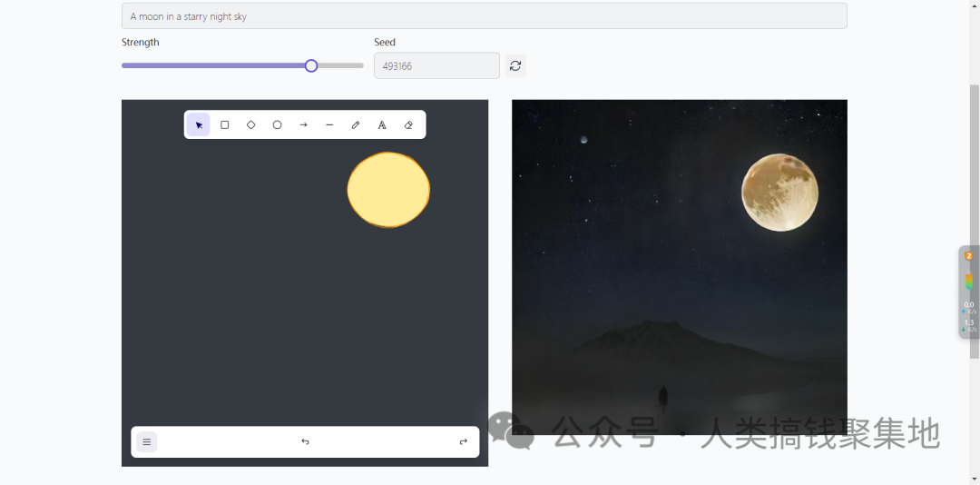Activate the Eraser tool
Screen dimensions: 980x485
pyautogui.click(x=408, y=125)
